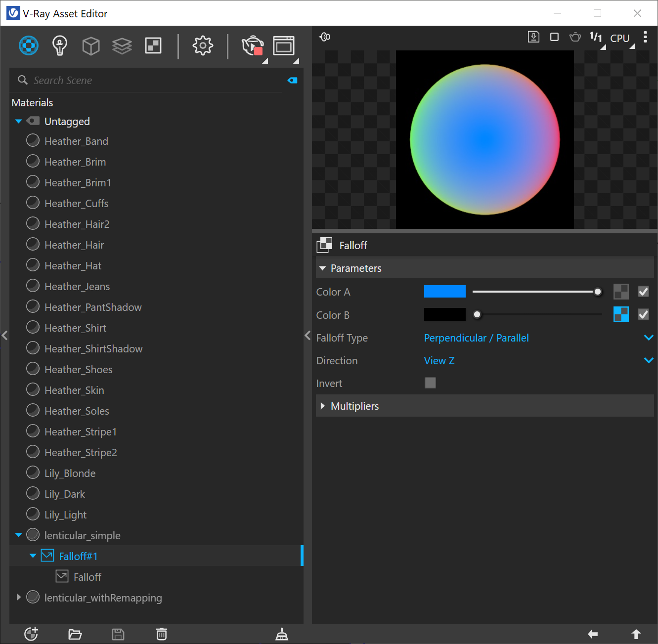Click the Color A blue swatch
This screenshot has width=658, height=644.
tap(444, 291)
